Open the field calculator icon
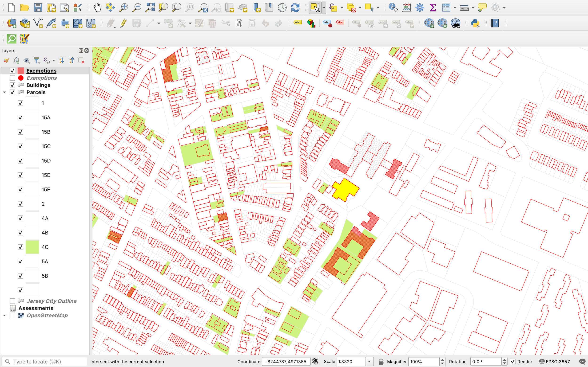 406,8
